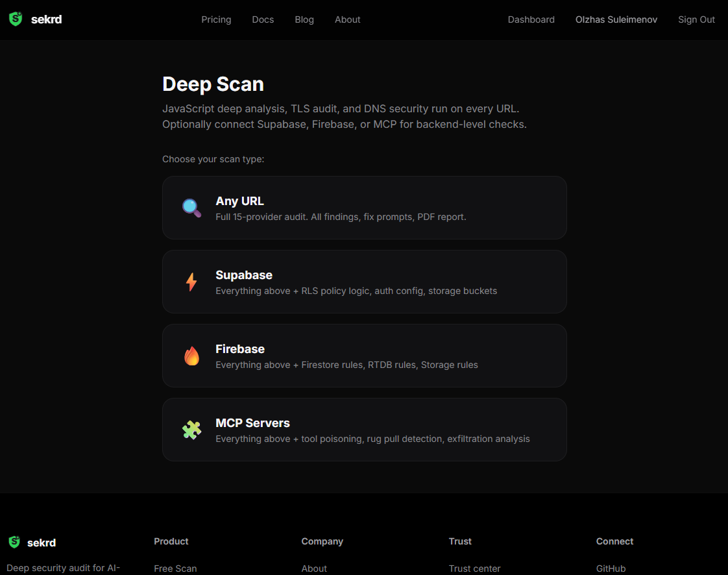This screenshot has height=575, width=728.
Task: Open Trust center footer link
Action: 474,569
